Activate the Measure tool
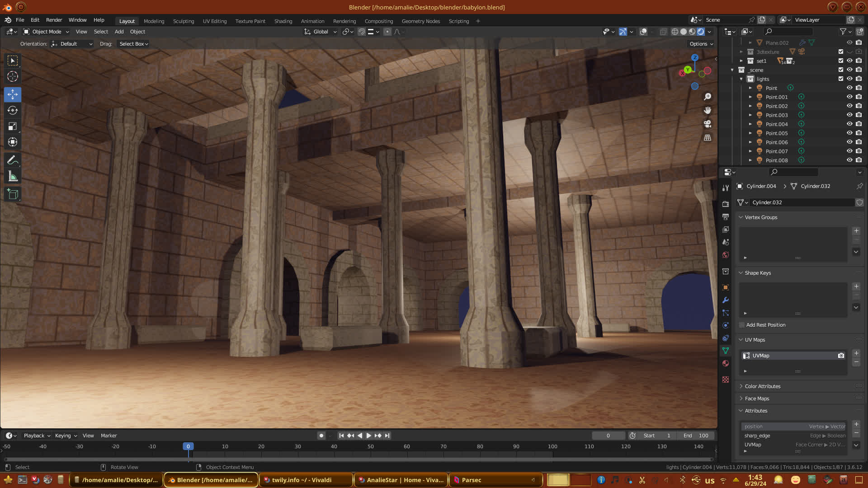This screenshot has width=868, height=488. [x=13, y=177]
